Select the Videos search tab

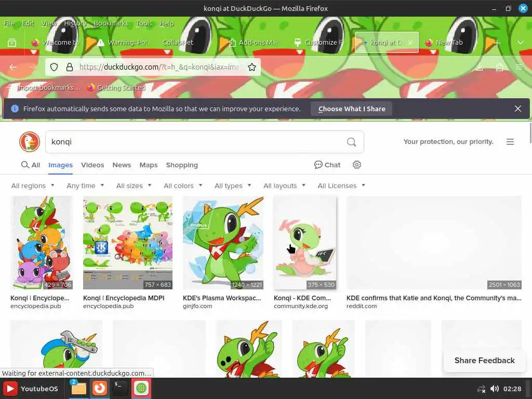click(92, 165)
